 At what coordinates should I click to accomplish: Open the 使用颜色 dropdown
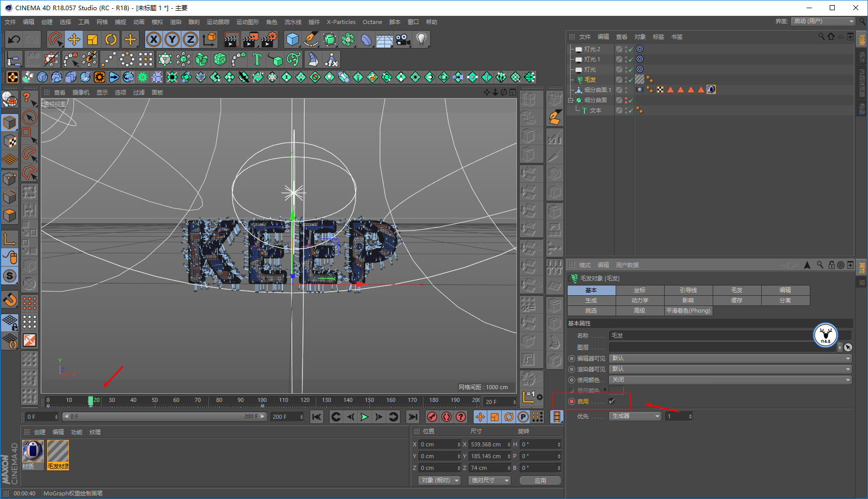point(731,380)
